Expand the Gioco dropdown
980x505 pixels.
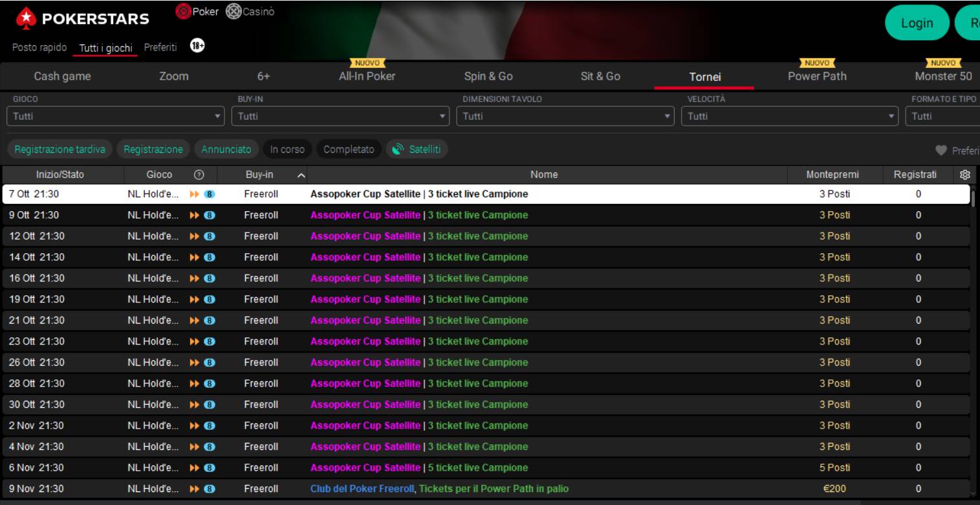coord(115,117)
